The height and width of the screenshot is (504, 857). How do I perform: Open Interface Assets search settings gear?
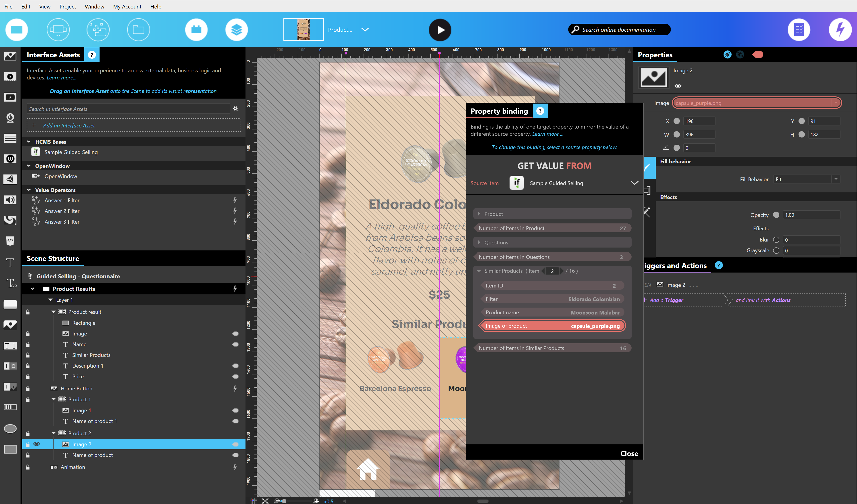(x=236, y=108)
